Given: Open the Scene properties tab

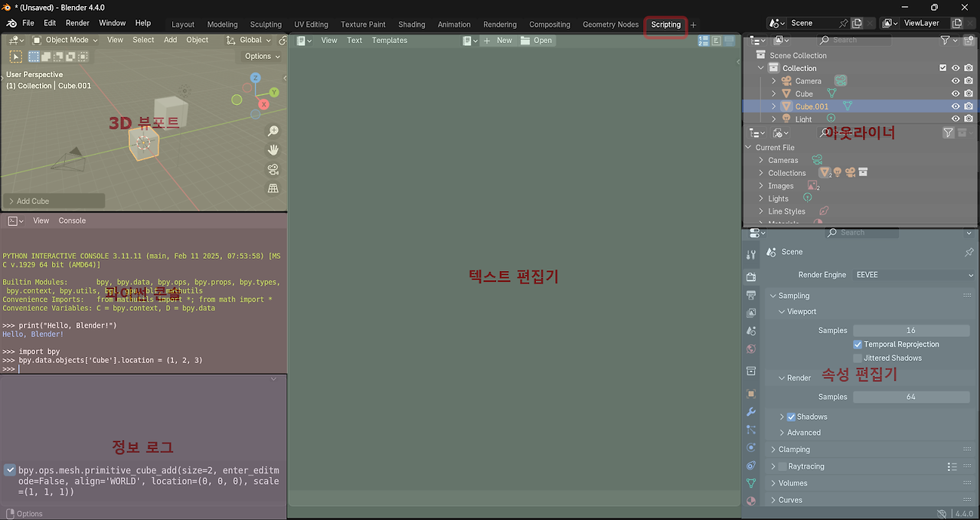Looking at the screenshot, I should 751,331.
